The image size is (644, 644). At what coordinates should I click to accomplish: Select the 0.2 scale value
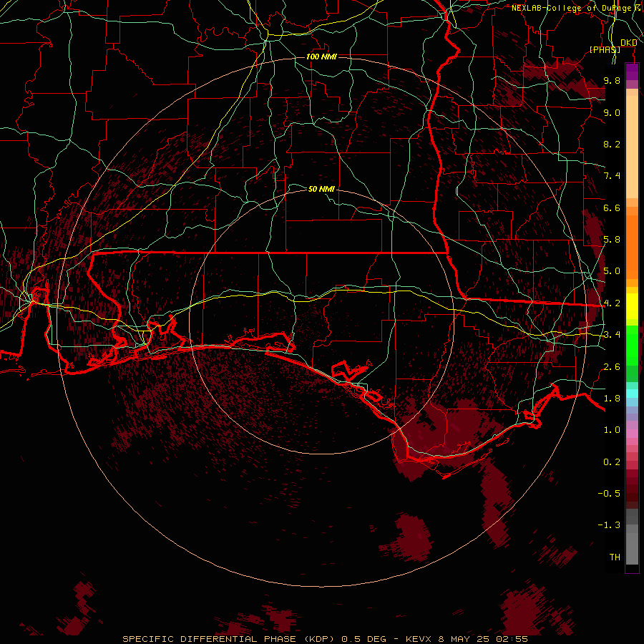click(x=612, y=462)
